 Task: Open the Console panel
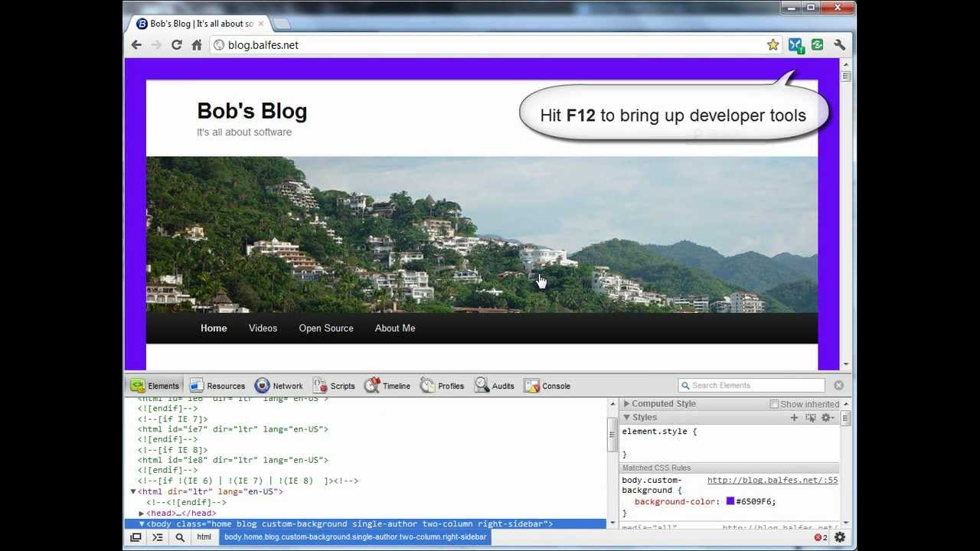click(547, 386)
